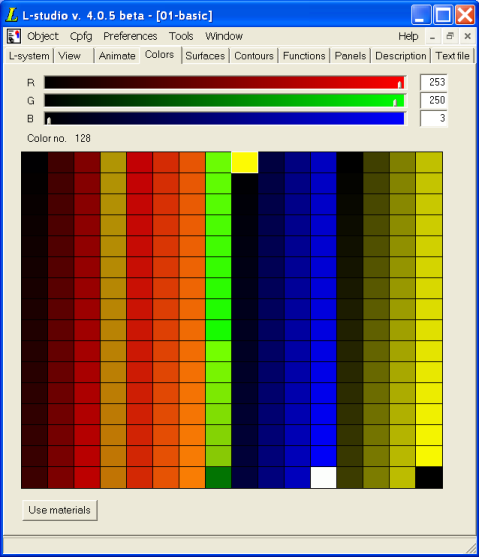Select the bottom-left dark maroon palette swatch
This screenshot has width=479, height=557.
(x=34, y=478)
